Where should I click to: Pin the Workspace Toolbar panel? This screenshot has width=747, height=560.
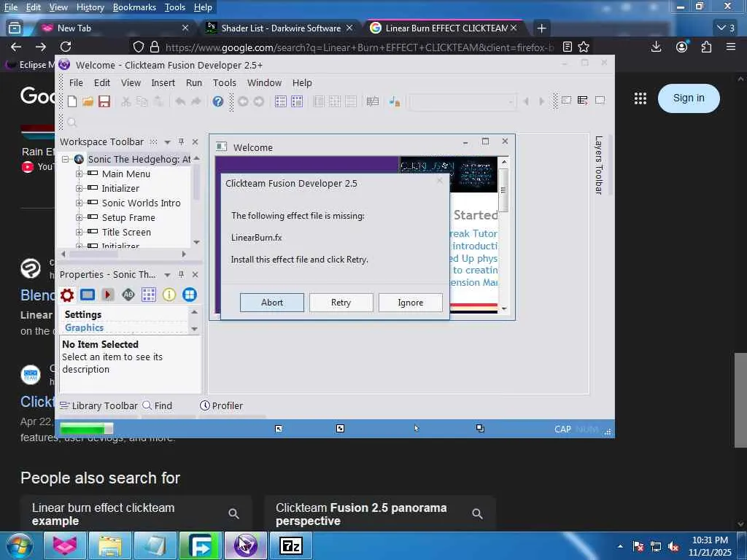[x=181, y=142]
